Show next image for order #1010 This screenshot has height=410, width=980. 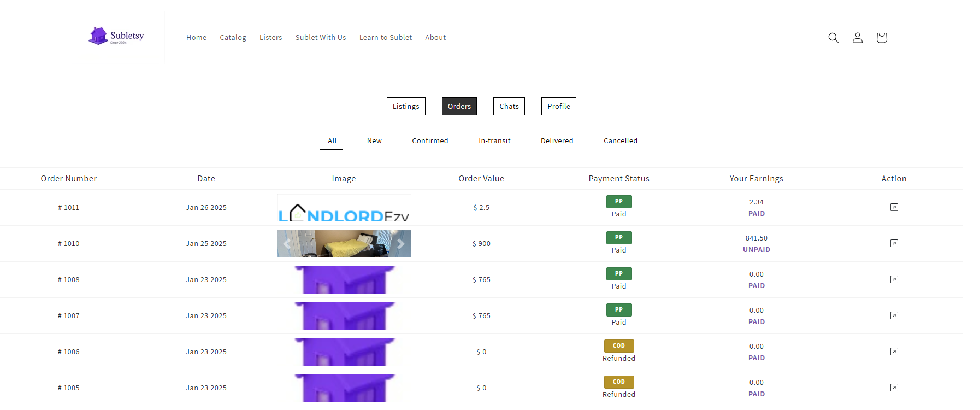coord(401,244)
